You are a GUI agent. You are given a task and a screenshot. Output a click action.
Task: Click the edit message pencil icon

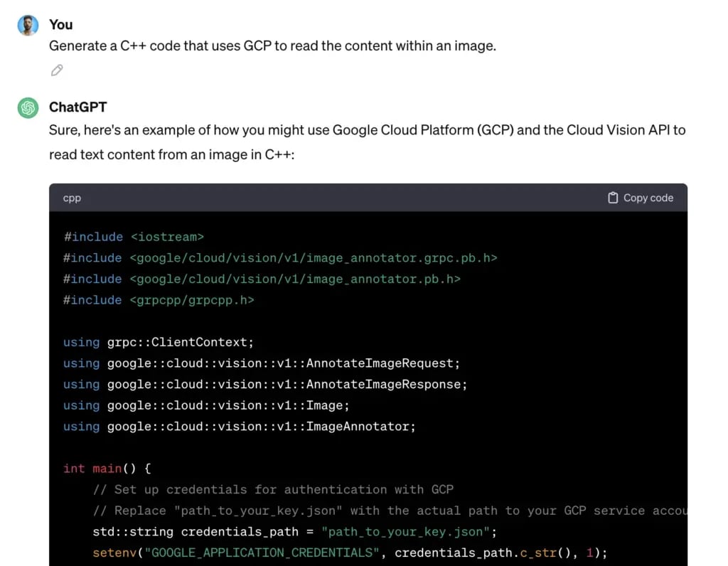(57, 70)
